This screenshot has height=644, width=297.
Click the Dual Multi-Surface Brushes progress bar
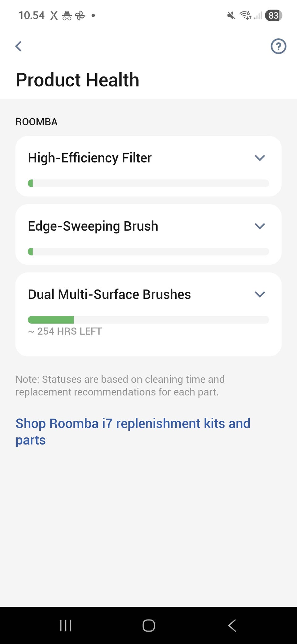[148, 320]
